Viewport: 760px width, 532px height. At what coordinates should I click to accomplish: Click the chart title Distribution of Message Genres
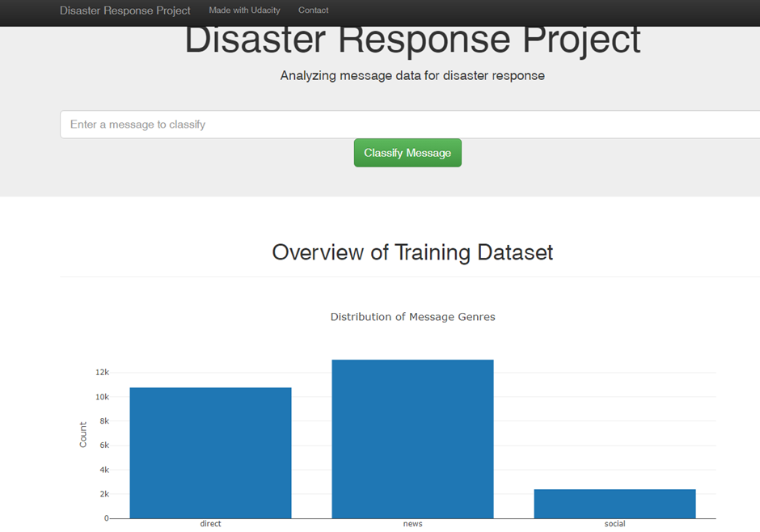pos(413,317)
